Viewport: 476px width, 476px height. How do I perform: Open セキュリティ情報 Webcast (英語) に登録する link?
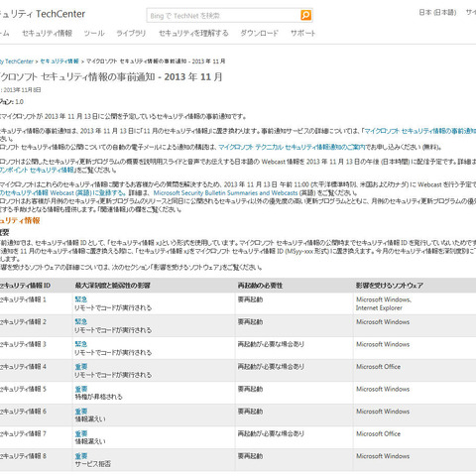click(62, 192)
